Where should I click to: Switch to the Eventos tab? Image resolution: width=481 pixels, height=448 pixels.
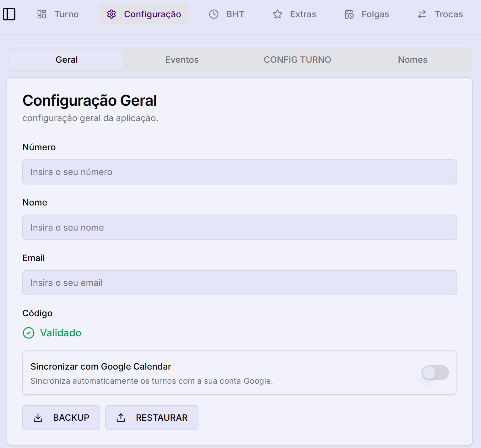[182, 60]
